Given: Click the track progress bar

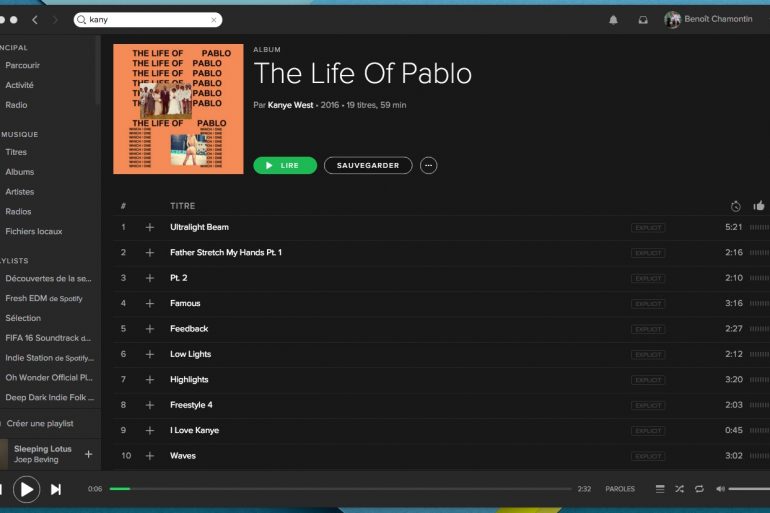Looking at the screenshot, I should [x=340, y=489].
